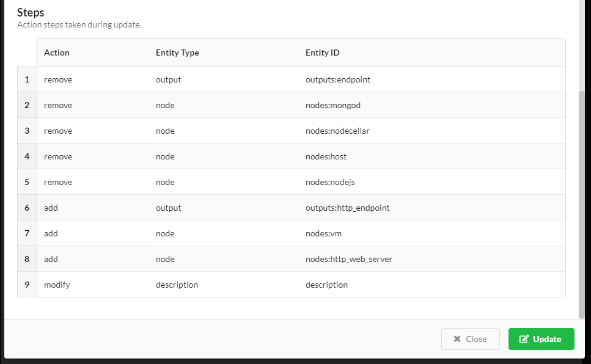Click the remove action in row 4
This screenshot has height=364, width=591.
[x=58, y=156]
